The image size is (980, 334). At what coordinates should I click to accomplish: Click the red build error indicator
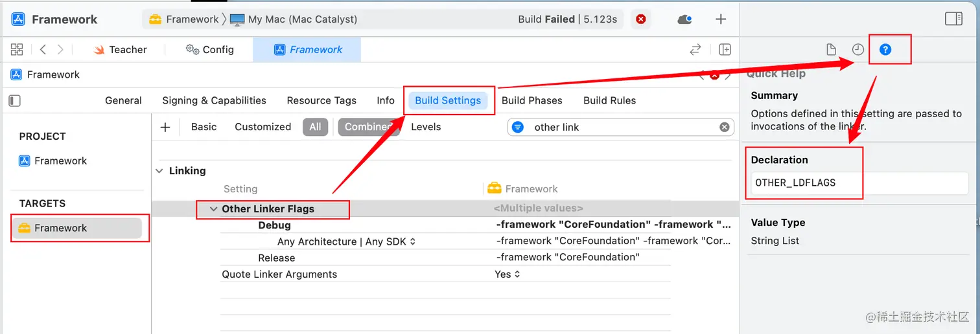(641, 19)
